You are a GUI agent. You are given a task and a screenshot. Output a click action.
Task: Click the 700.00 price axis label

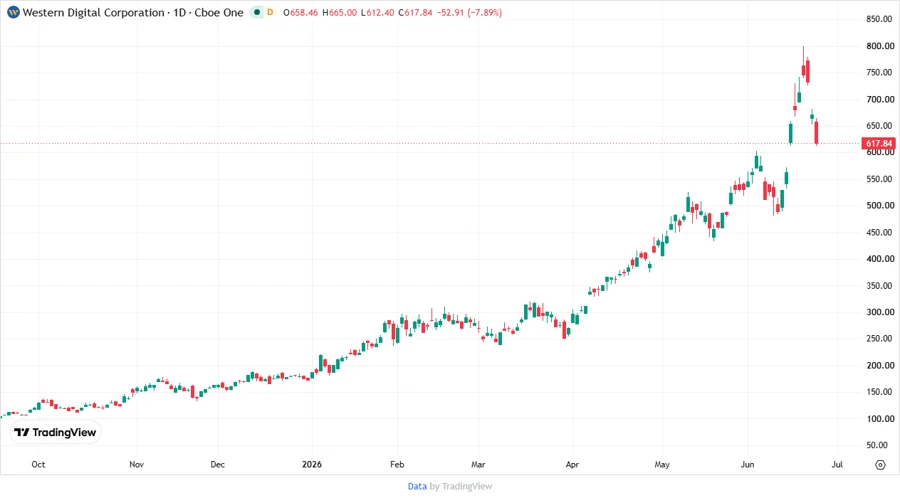880,99
